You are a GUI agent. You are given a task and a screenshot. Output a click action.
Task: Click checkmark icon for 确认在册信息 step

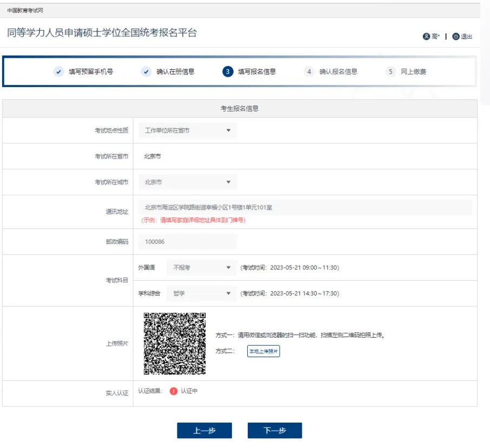pos(146,72)
